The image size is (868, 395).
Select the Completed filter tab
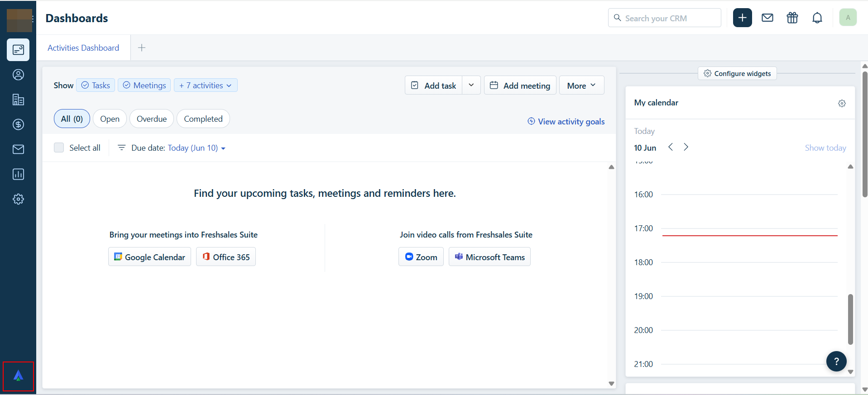[x=203, y=119]
